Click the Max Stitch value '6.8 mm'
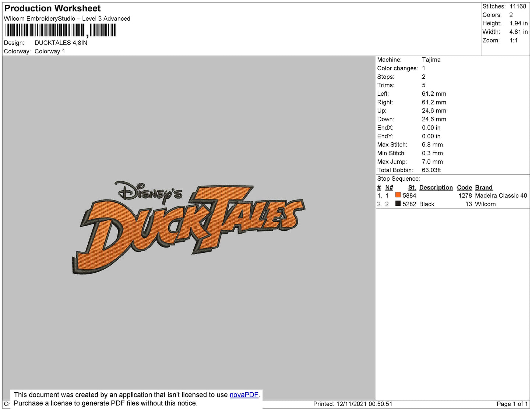Image resolution: width=532 pixels, height=411 pixels. (432, 145)
